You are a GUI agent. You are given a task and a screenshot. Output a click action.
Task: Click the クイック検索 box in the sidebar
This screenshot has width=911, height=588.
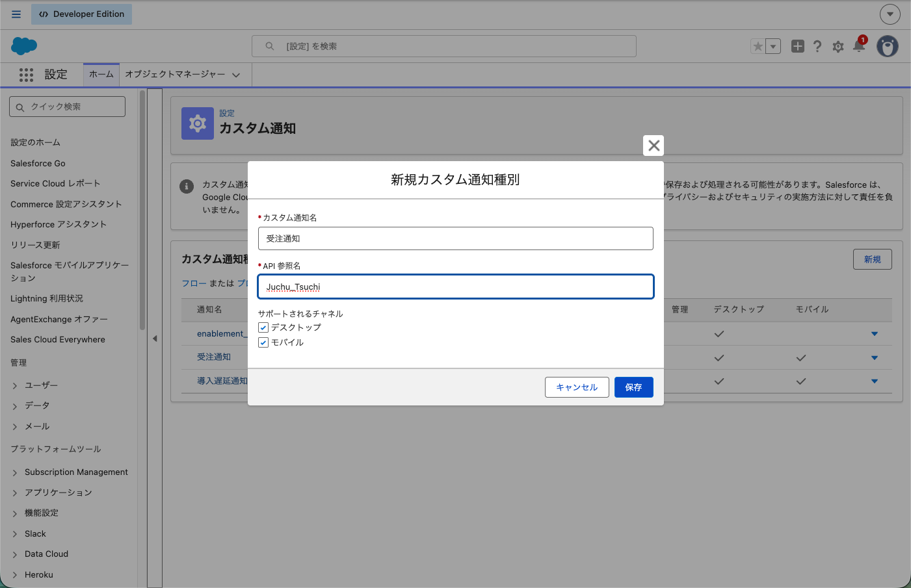[68, 107]
